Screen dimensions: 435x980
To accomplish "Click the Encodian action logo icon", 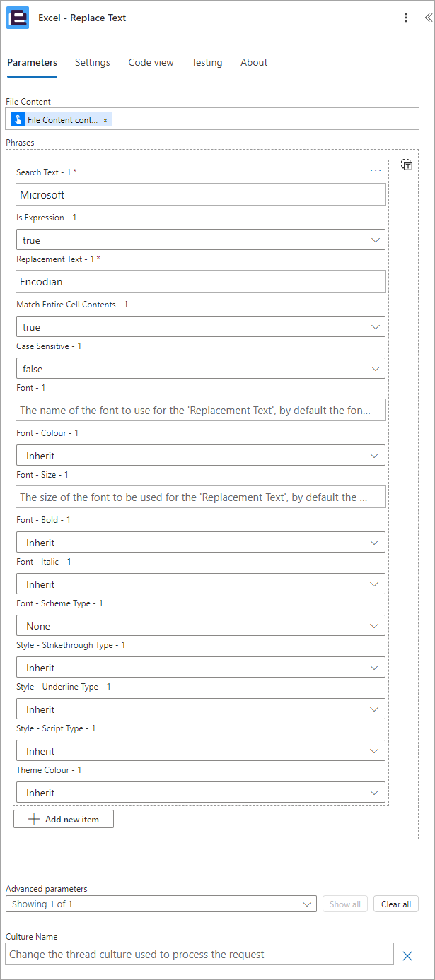I will [x=18, y=18].
